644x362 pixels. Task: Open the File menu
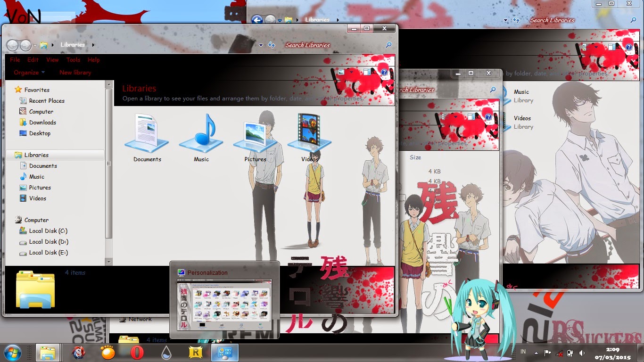(x=15, y=60)
